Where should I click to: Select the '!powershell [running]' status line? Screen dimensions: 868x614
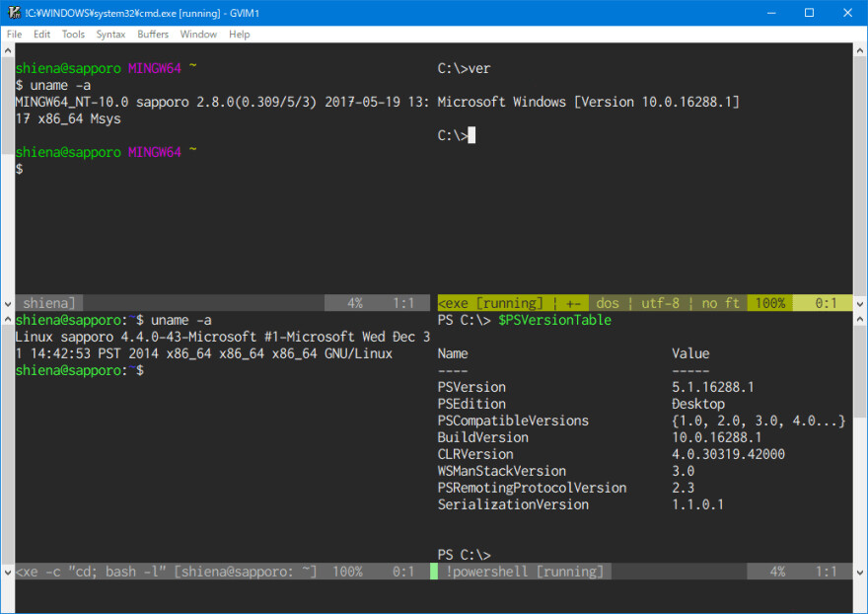pos(523,572)
